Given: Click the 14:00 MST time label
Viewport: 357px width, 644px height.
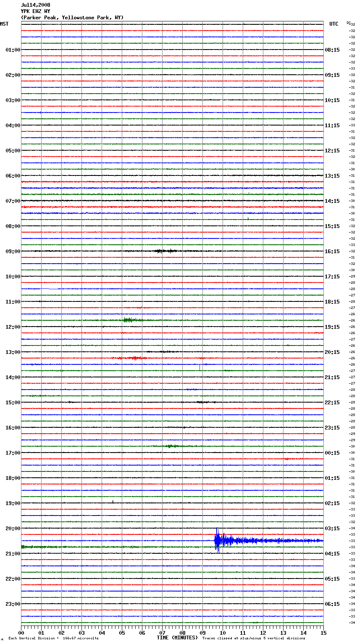Looking at the screenshot, I should 13,377.
